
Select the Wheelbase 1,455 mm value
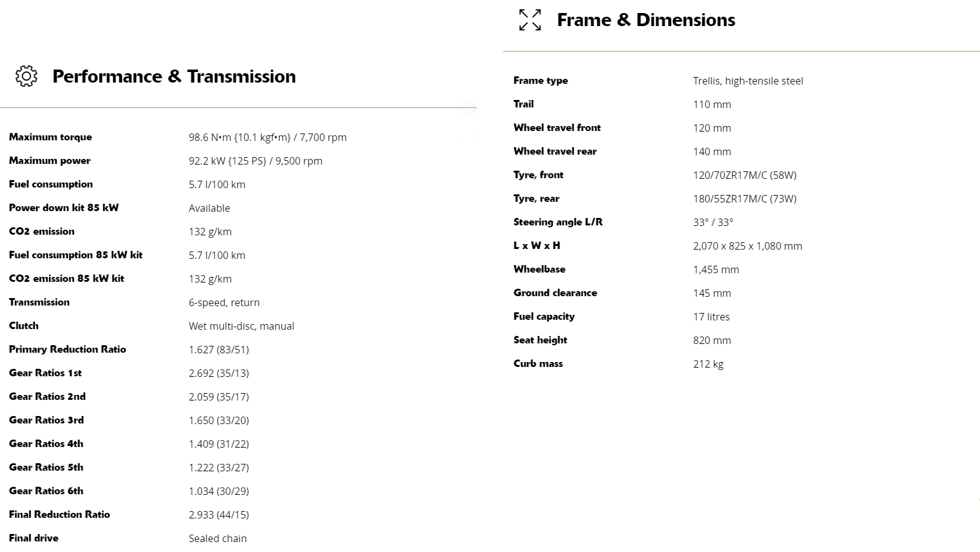[716, 269]
